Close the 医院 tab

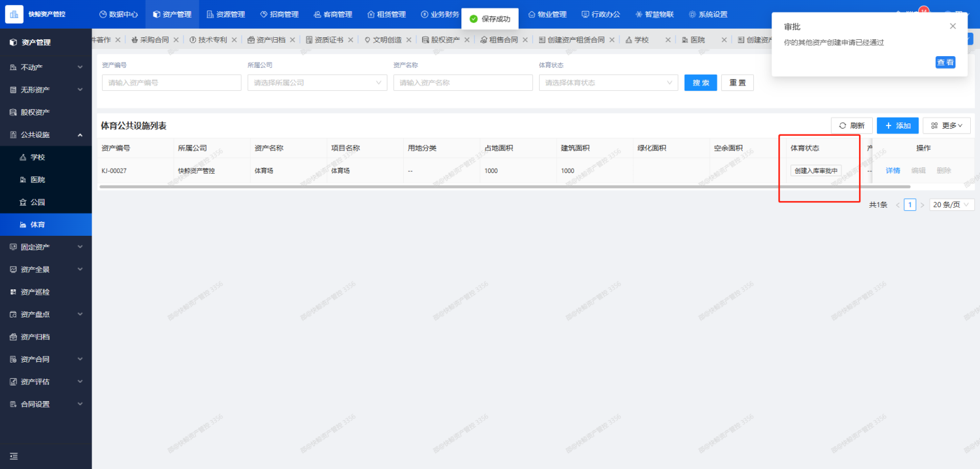(x=724, y=40)
